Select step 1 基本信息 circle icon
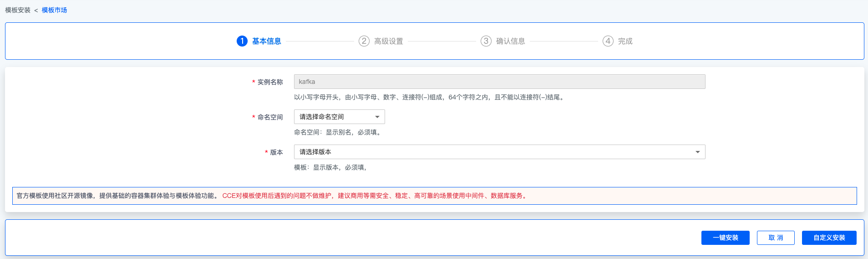The image size is (868, 259). click(242, 41)
